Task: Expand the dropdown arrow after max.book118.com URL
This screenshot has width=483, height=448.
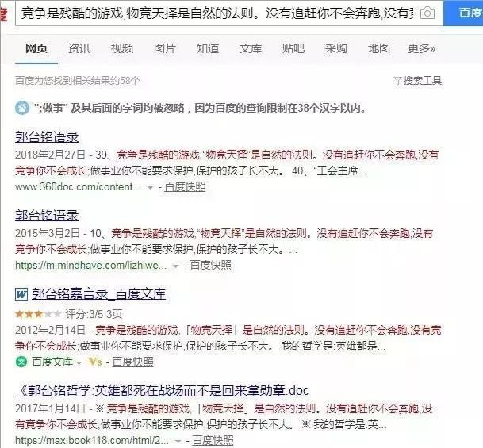Action: [178, 442]
